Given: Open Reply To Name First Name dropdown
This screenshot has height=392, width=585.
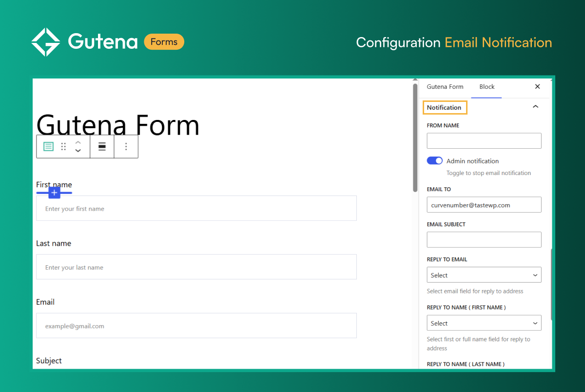Looking at the screenshot, I should pos(484,323).
